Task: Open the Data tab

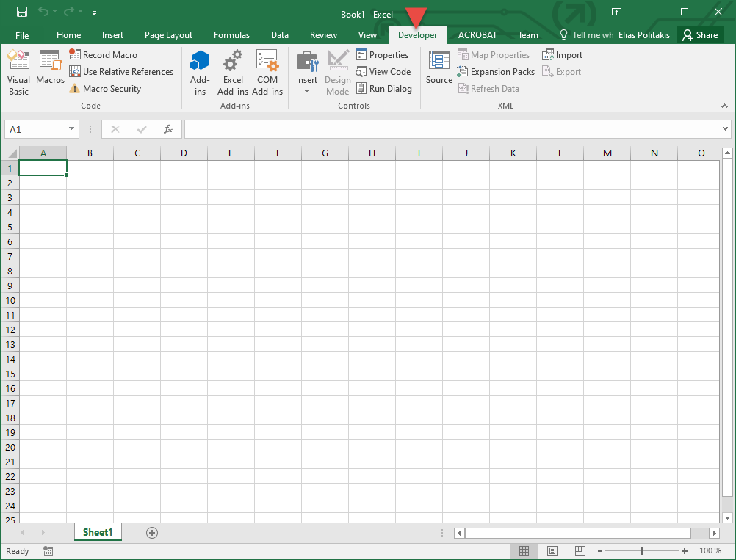Action: (x=280, y=35)
